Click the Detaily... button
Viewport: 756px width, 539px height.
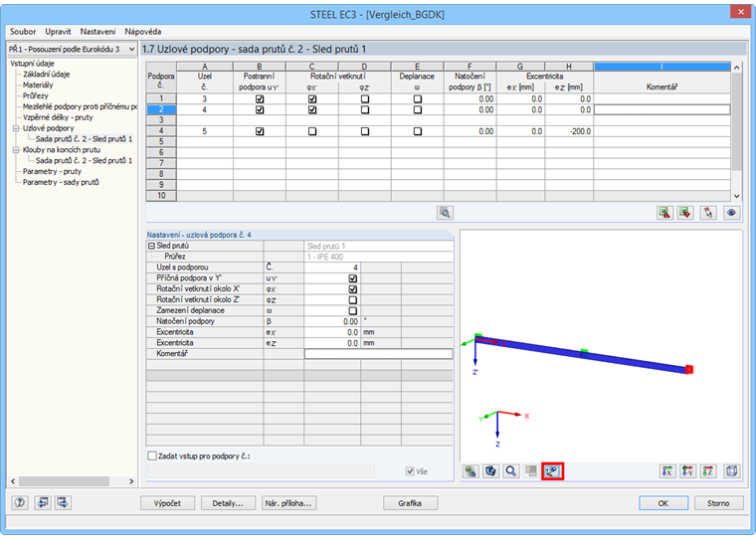(228, 503)
